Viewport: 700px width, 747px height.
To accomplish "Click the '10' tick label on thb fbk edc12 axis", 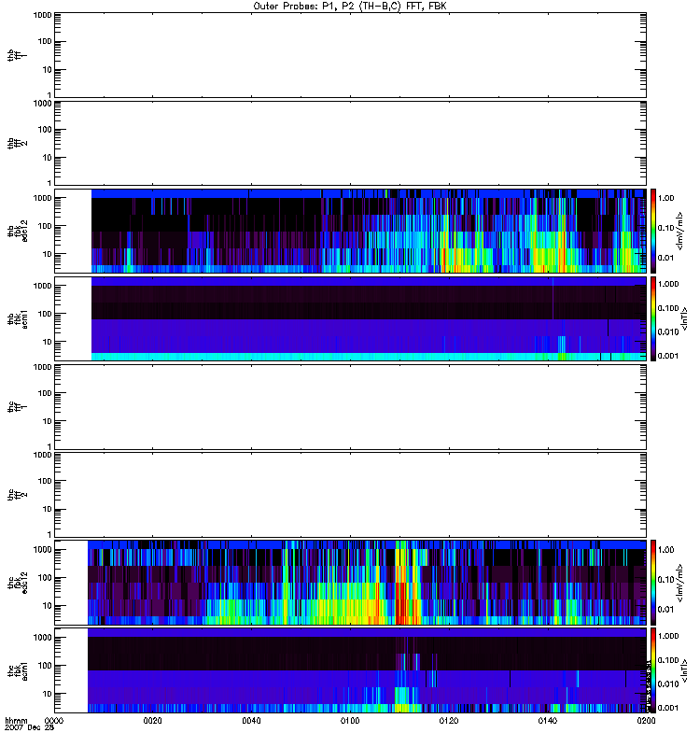I will [48, 254].
